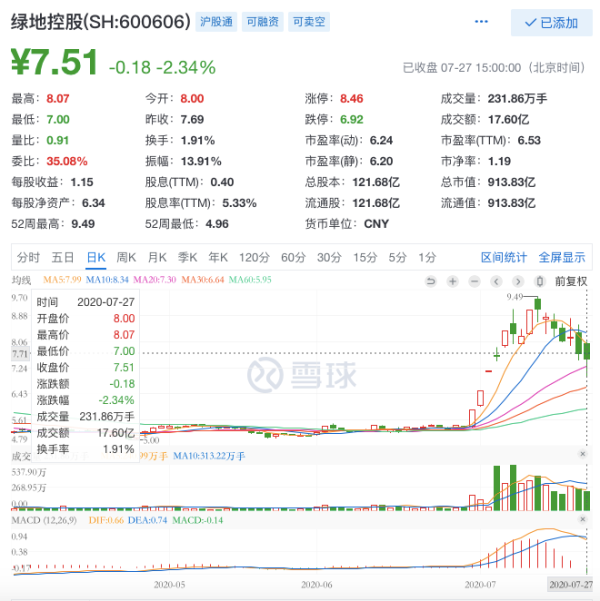Viewport: 600px width, 601px height.
Task: Click the 沪股通 tag
Action: point(216,22)
